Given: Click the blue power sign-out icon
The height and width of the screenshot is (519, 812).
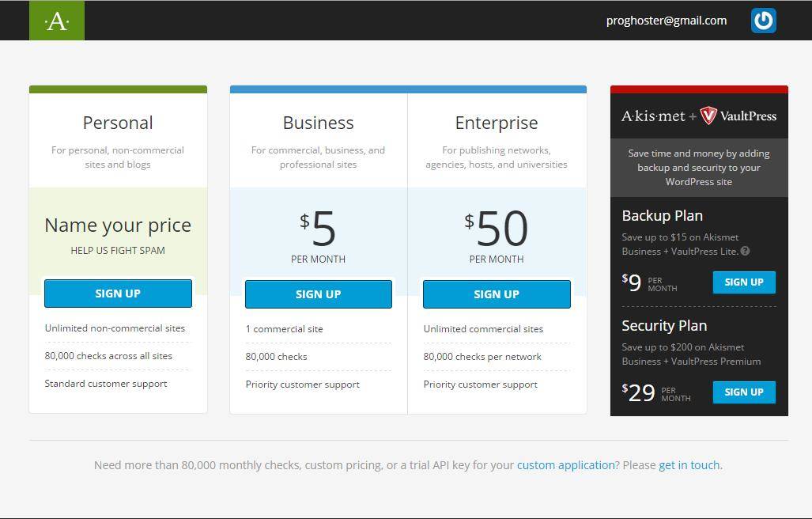Looking at the screenshot, I should tap(763, 21).
